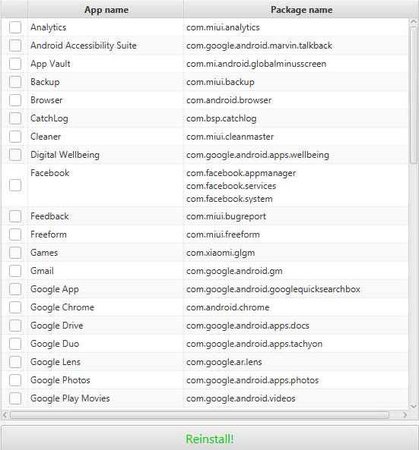Check the Analytics app checkbox
Viewport: 419px width, 450px height.
click(15, 27)
